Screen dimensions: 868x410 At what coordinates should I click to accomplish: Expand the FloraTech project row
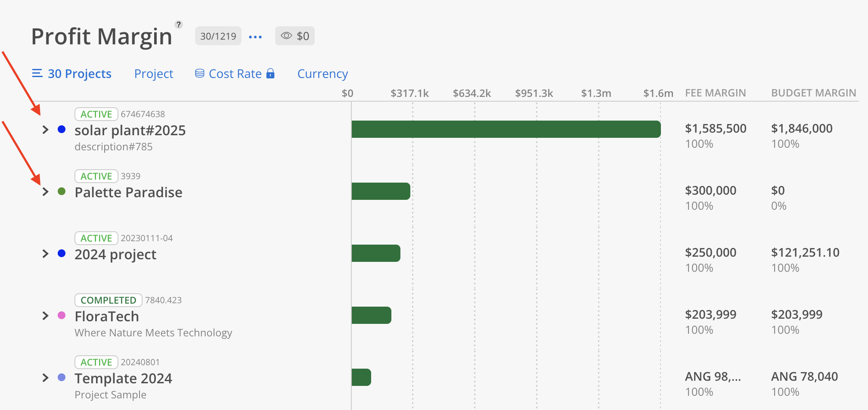click(x=46, y=316)
